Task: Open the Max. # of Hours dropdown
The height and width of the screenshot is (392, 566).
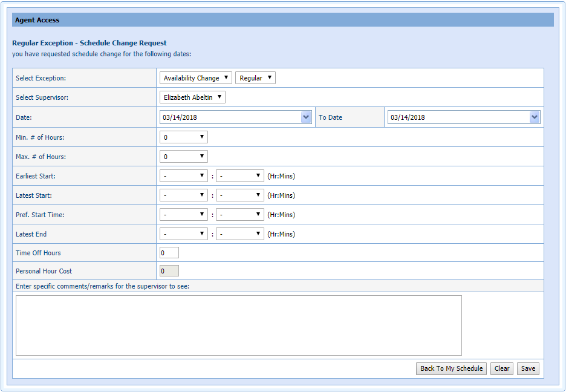Action: coord(183,157)
